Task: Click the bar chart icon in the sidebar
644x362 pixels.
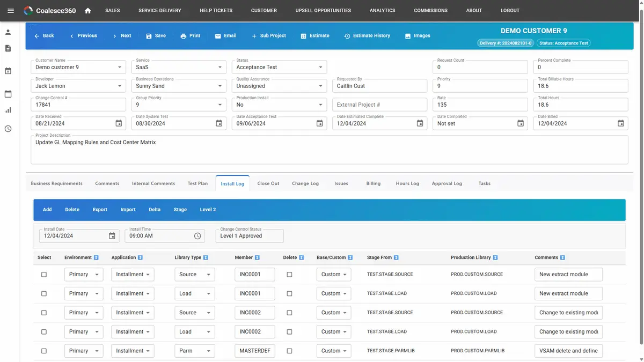Action: (8, 110)
